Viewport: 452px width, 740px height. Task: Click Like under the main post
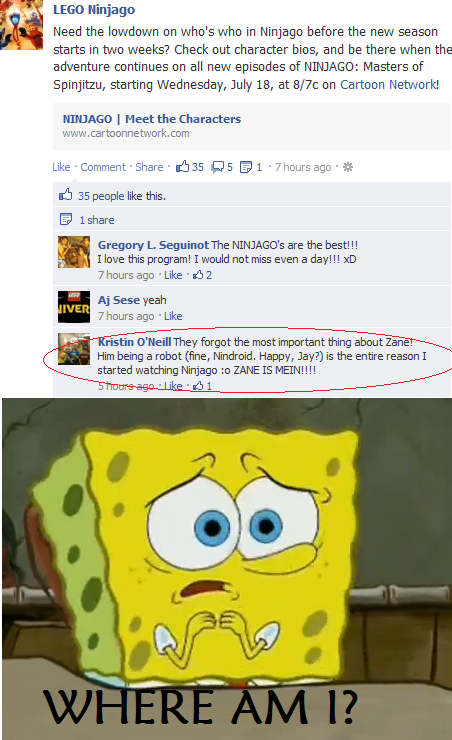tap(61, 167)
